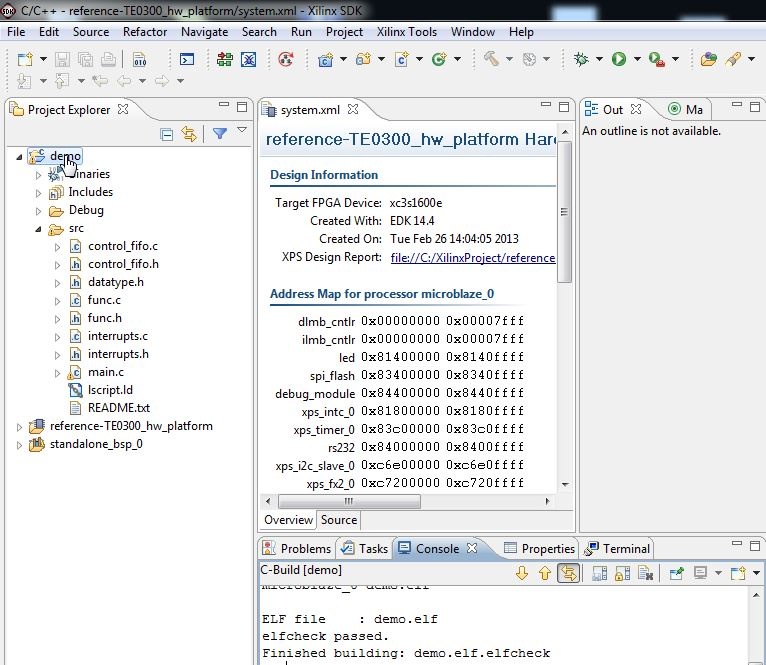Open the XPS Design Report file link
This screenshot has height=665, width=766.
click(472, 257)
